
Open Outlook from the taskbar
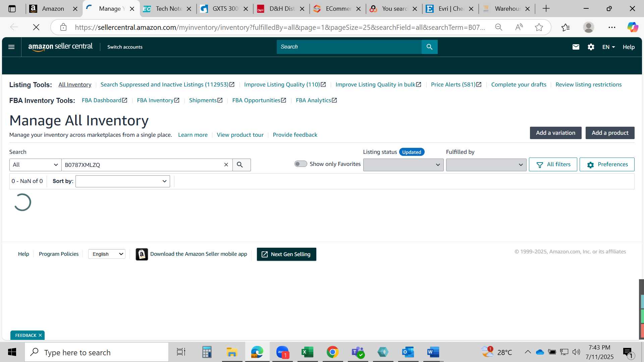(x=408, y=352)
